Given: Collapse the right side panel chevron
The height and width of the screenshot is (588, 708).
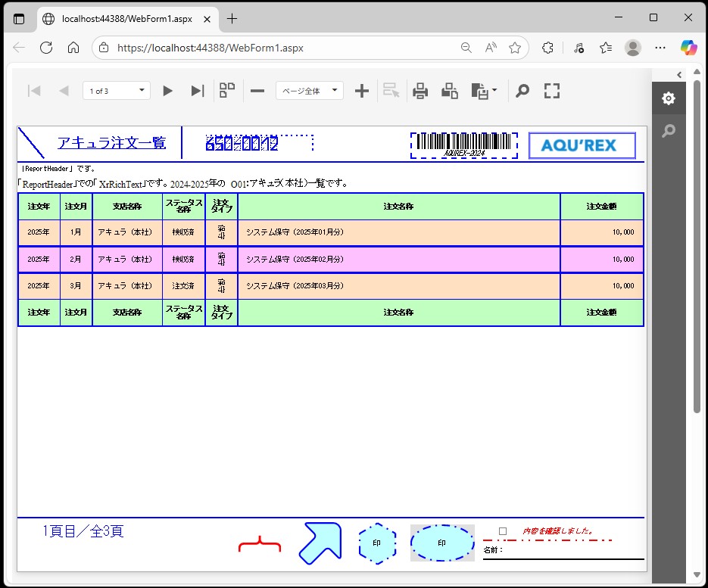Looking at the screenshot, I should 679,74.
